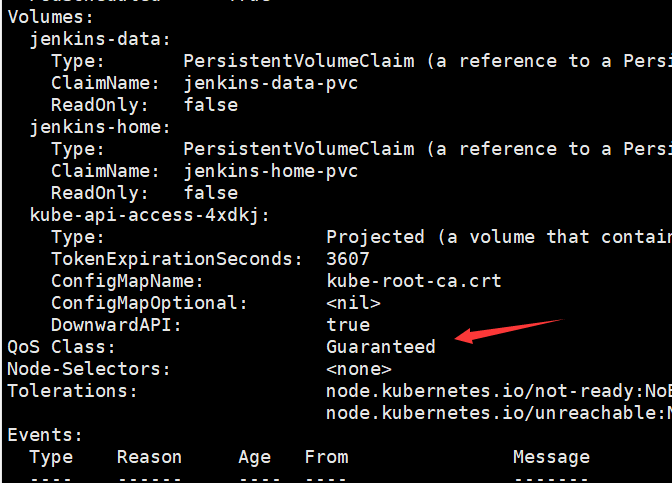
Task: Click the kube-api-access-4xdkj volume heading
Action: pos(150,215)
